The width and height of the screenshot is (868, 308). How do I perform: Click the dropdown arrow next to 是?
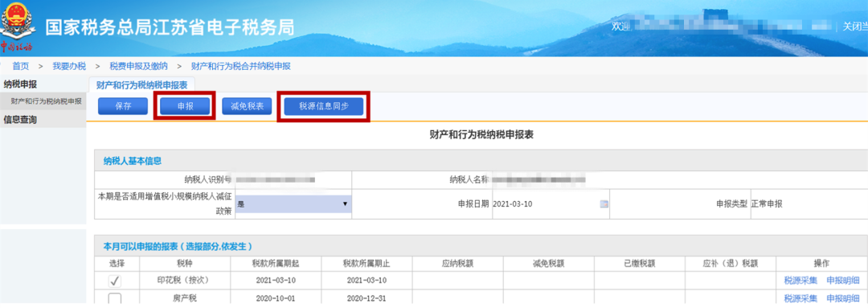[345, 203]
